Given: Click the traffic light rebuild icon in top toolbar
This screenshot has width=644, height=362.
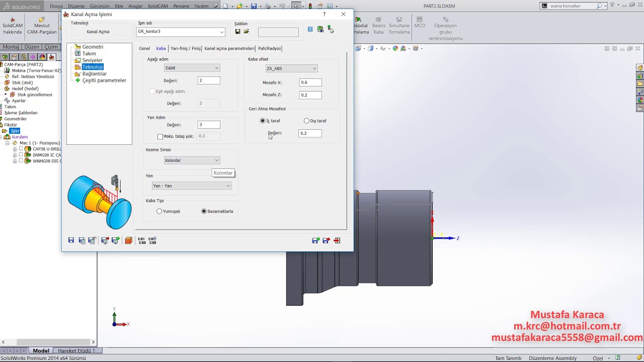Looking at the screenshot, I should pos(310,6).
